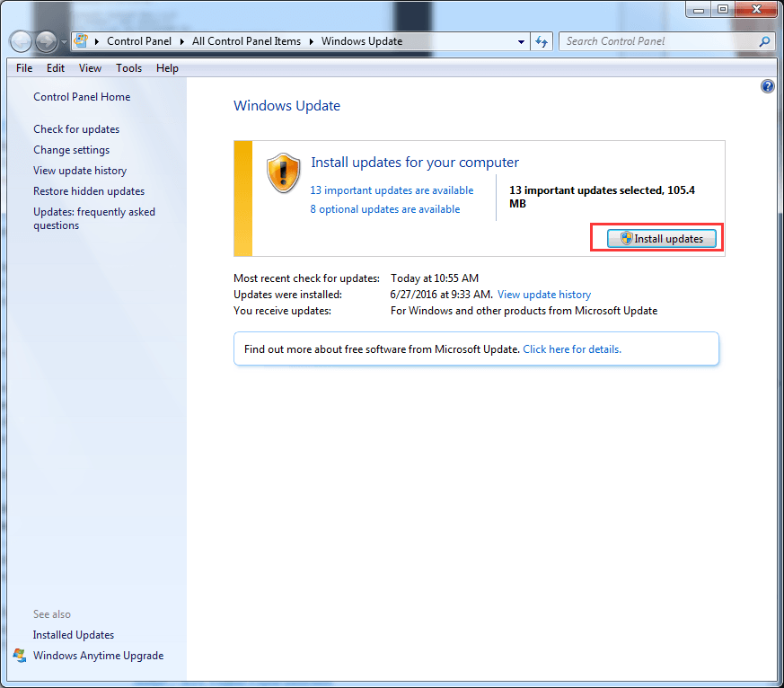Click For Windows and other products text
Viewport: 784px width, 688px height.
[x=524, y=311]
